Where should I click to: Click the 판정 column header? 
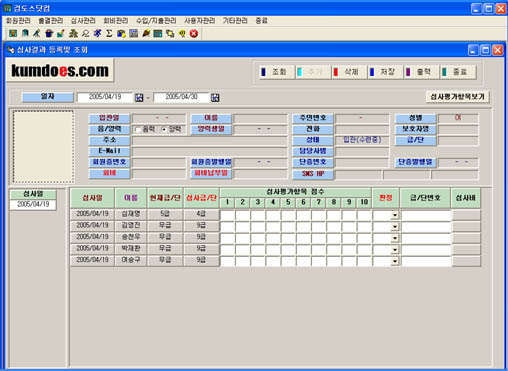tap(385, 198)
